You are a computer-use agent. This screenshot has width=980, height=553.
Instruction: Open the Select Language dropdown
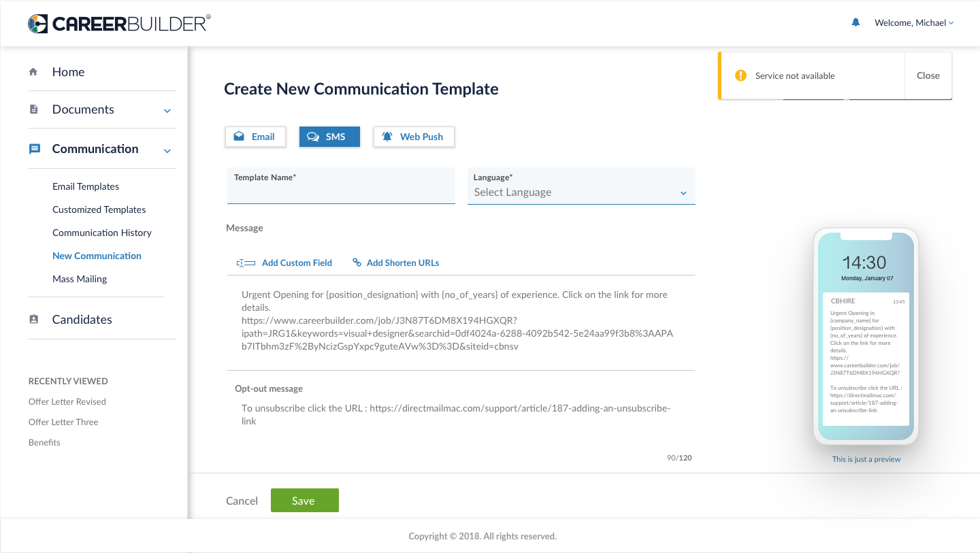[581, 192]
